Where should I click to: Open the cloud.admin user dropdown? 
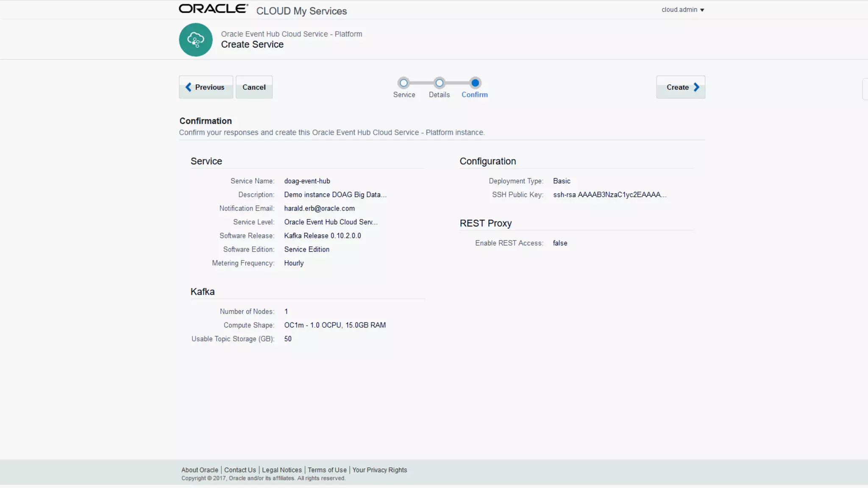coord(679,10)
